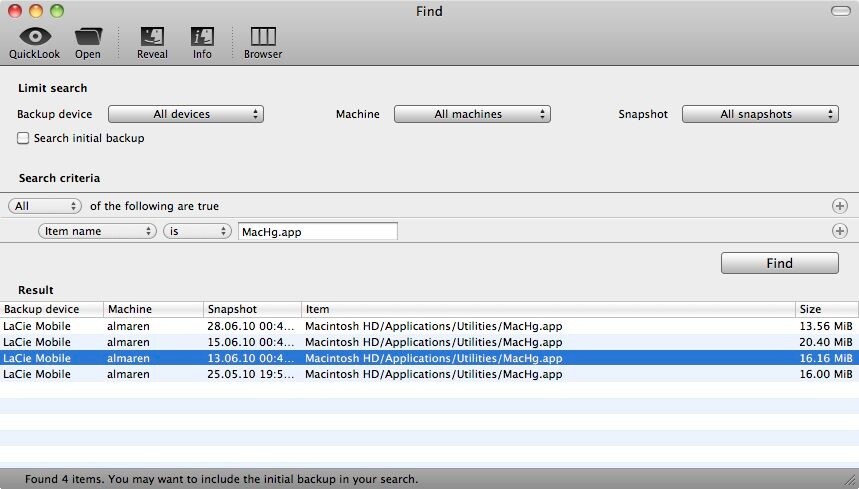
Task: Click the toolbar toggle pill in the title bar
Action: (840, 11)
